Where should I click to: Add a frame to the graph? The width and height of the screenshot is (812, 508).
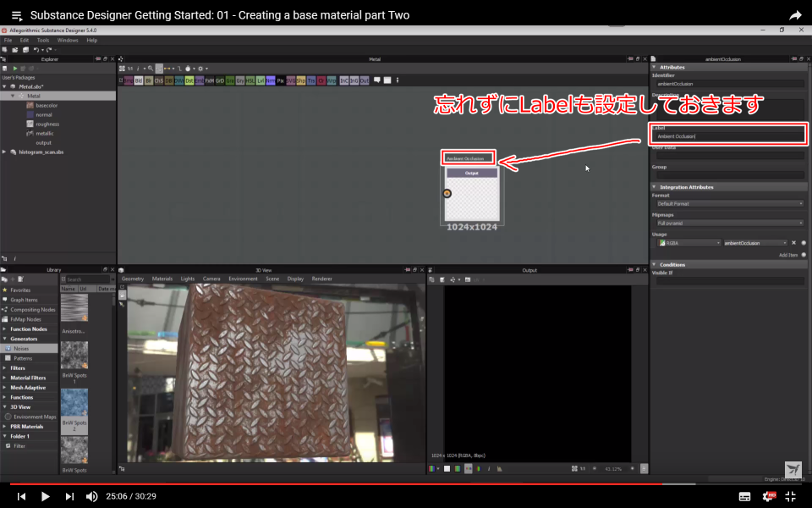click(x=387, y=80)
